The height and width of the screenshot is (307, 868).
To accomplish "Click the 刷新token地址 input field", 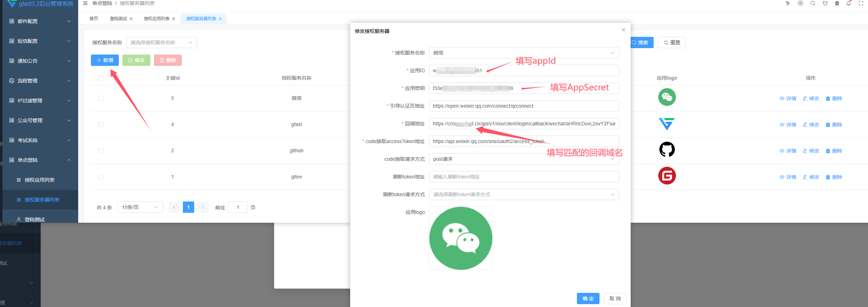I will tap(523, 177).
